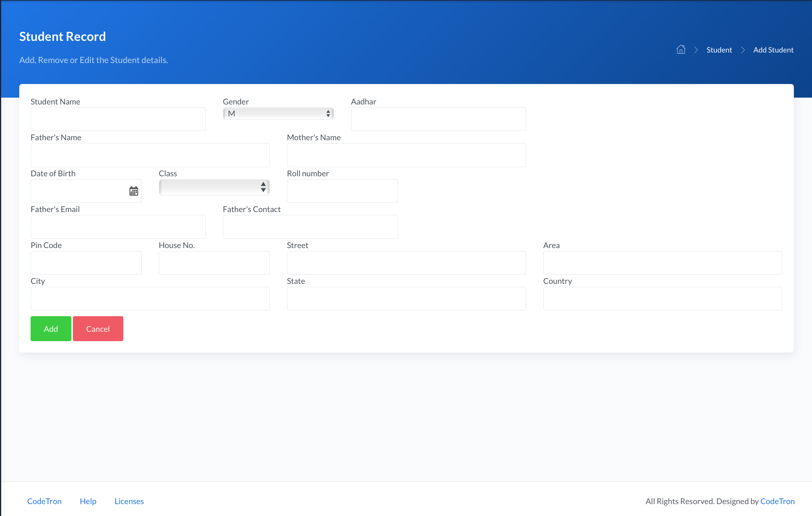The width and height of the screenshot is (812, 516).
Task: Focus the Mother's Name field
Action: click(406, 155)
